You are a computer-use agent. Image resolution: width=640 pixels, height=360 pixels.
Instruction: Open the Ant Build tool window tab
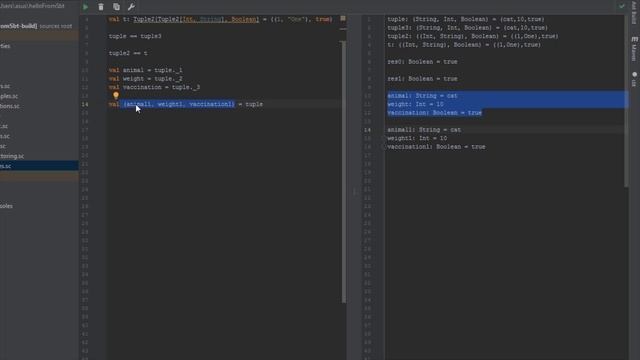click(634, 13)
